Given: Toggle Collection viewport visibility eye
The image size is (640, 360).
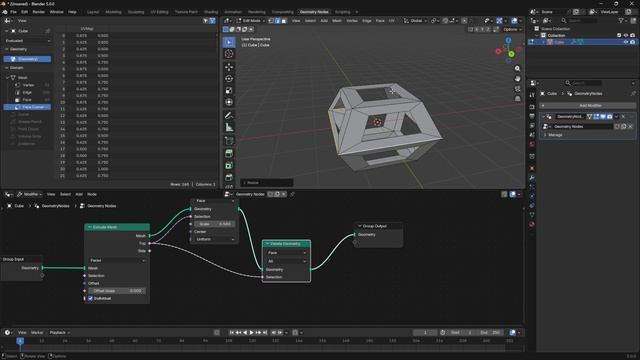Looking at the screenshot, I should 626,36.
